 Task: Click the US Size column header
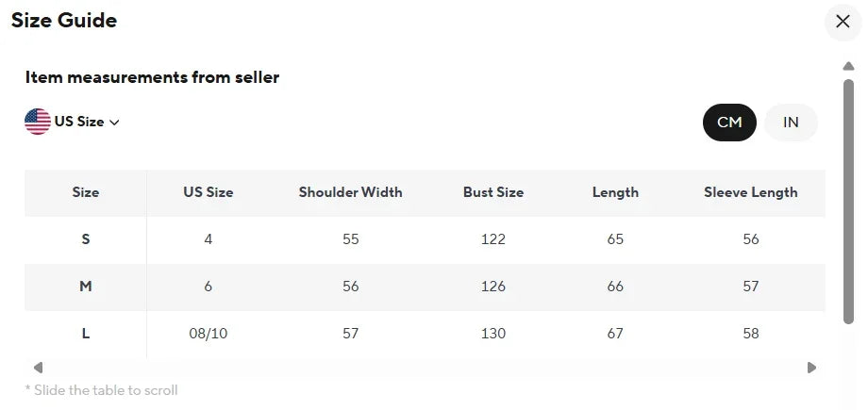point(209,192)
